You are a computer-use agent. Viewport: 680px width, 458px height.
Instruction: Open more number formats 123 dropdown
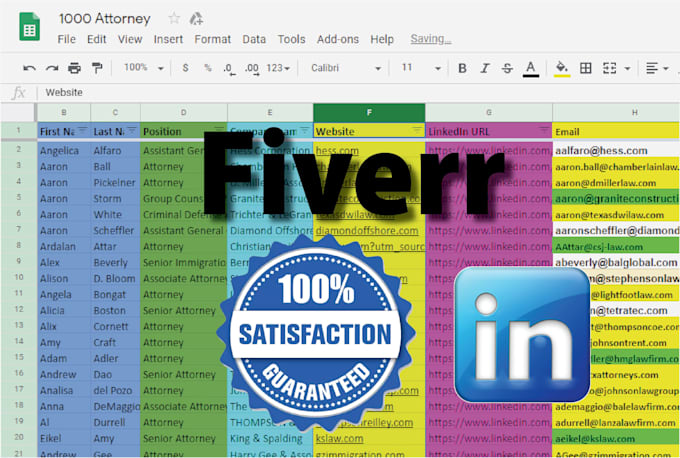(x=278, y=68)
